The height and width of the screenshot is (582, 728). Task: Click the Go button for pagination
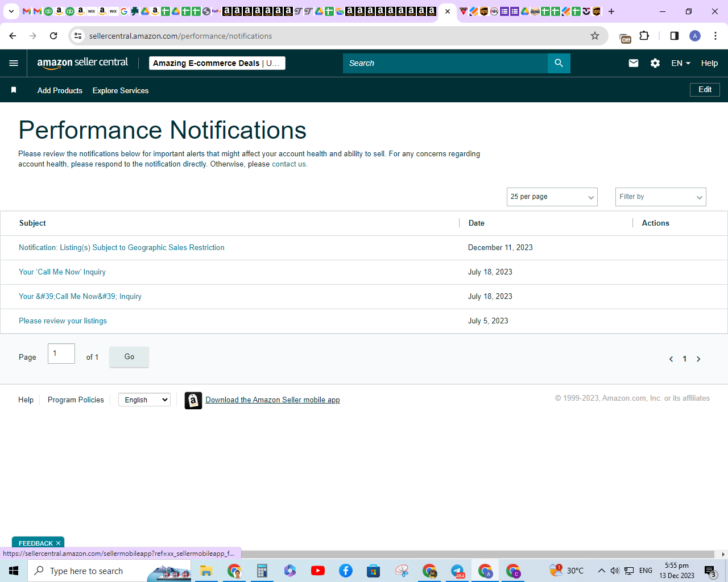[x=129, y=357]
